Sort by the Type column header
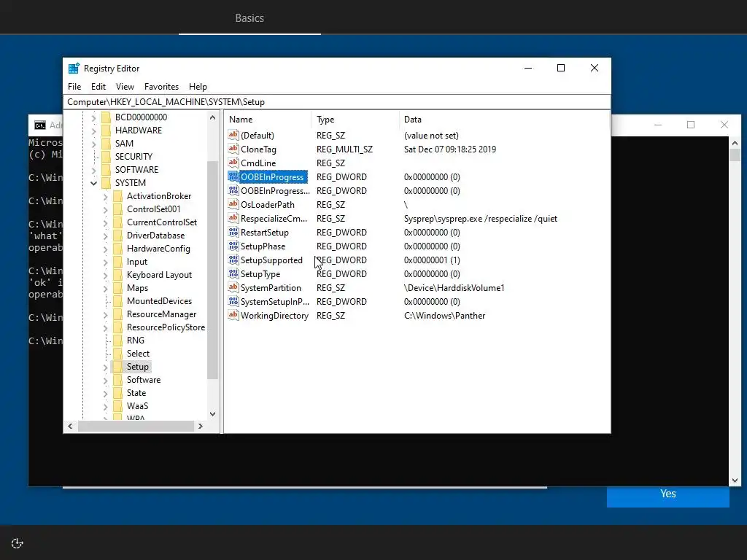Screen dimensions: 747x560 click(x=355, y=120)
